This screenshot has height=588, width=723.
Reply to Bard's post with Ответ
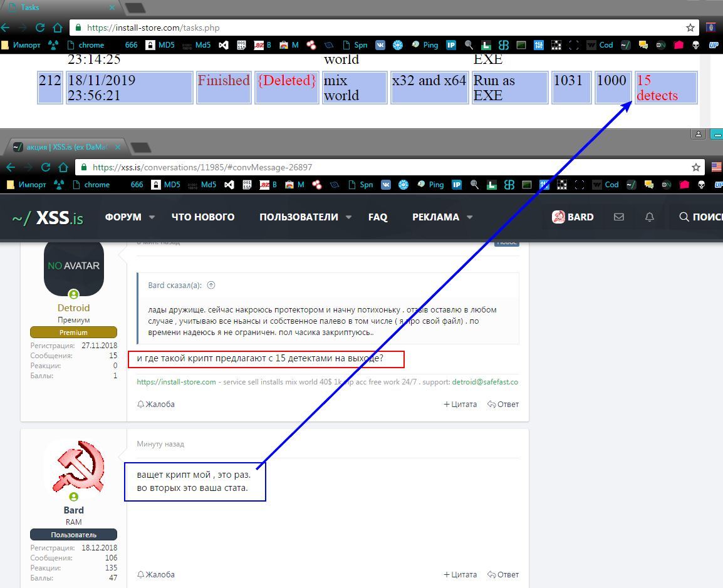503,575
